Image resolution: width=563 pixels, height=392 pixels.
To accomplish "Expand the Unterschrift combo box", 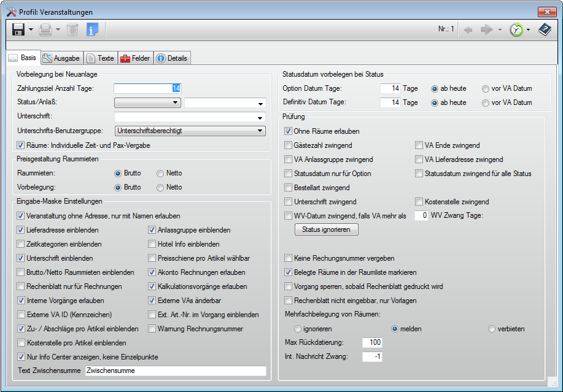I will tap(260, 117).
